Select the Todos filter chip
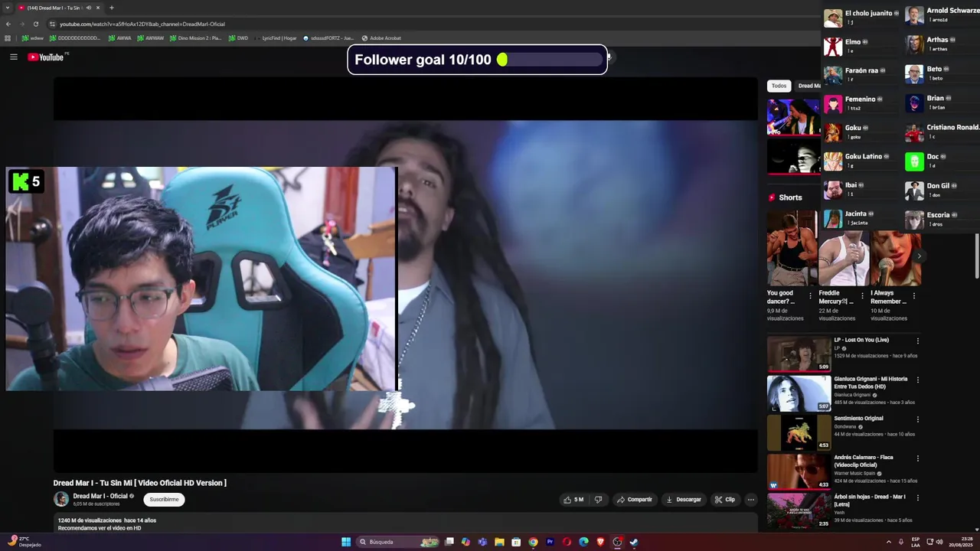The image size is (980, 551). tap(779, 86)
